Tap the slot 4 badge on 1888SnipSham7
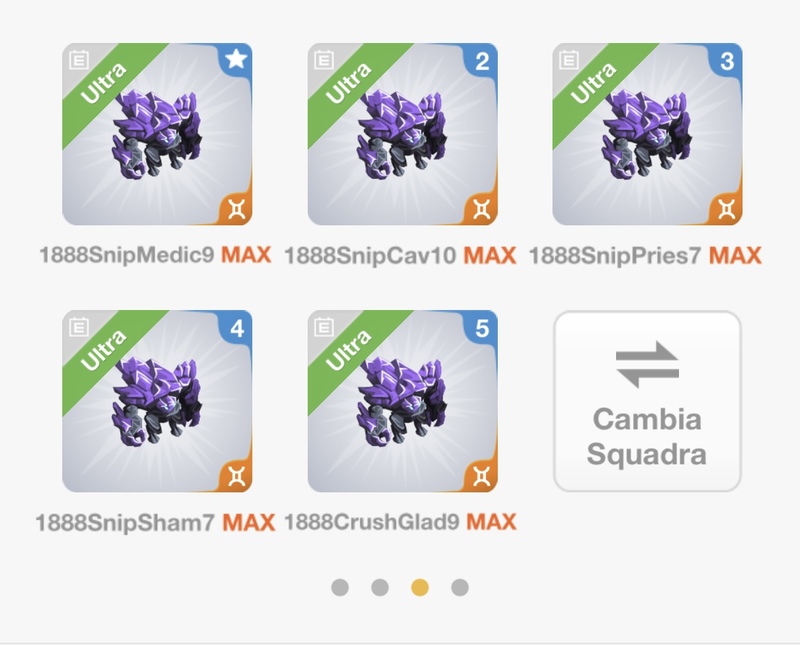Screen dimensions: 800x646 coord(236,328)
